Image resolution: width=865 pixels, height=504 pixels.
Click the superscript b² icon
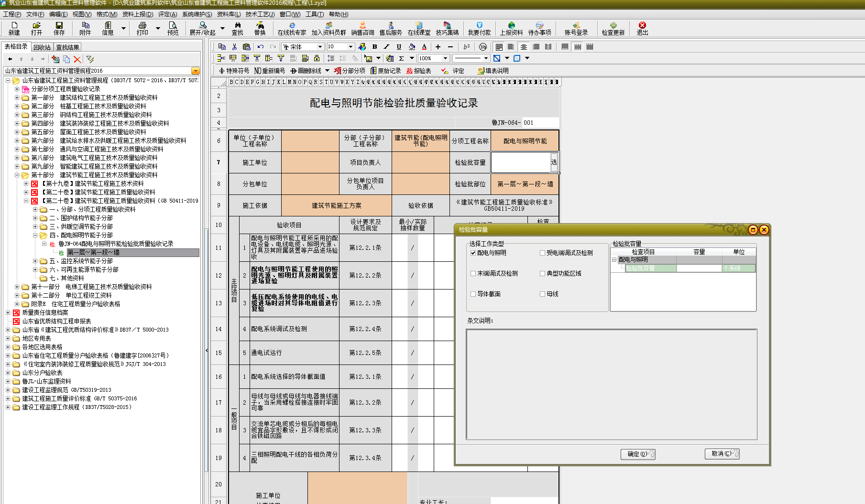[x=466, y=46]
